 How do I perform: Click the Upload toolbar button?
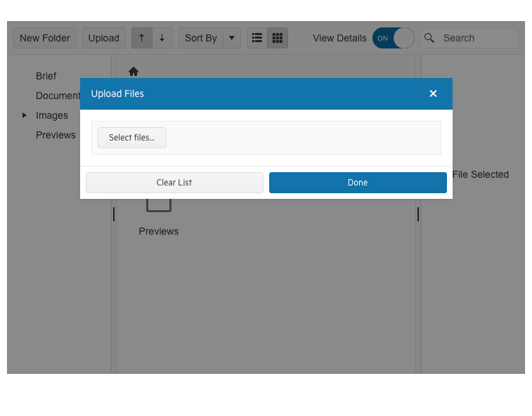(104, 38)
